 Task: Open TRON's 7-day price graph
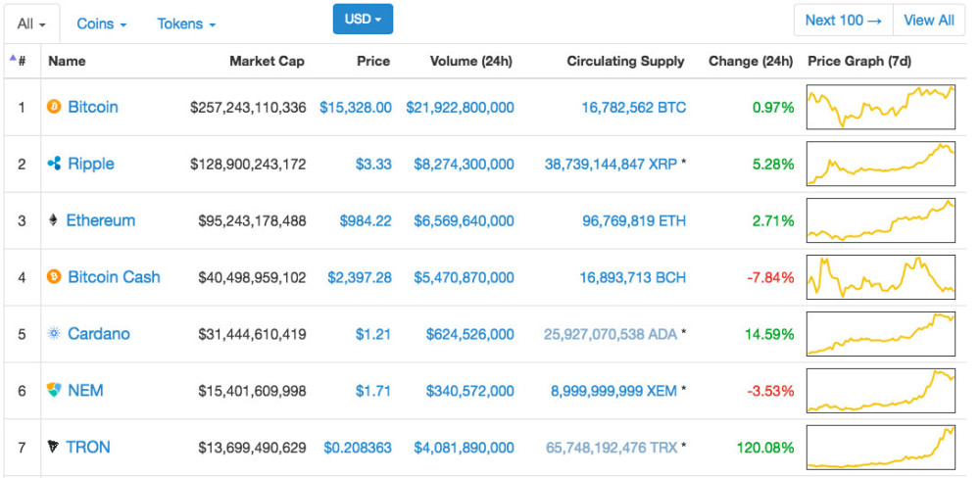coord(880,448)
